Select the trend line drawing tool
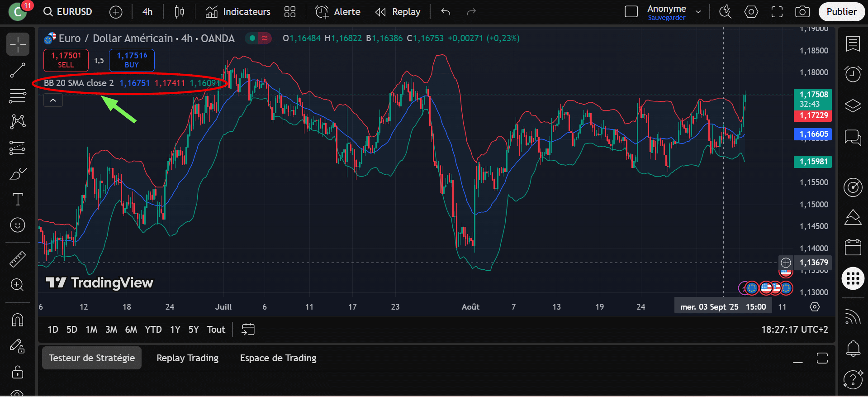Image resolution: width=868 pixels, height=397 pixels. pos(18,70)
